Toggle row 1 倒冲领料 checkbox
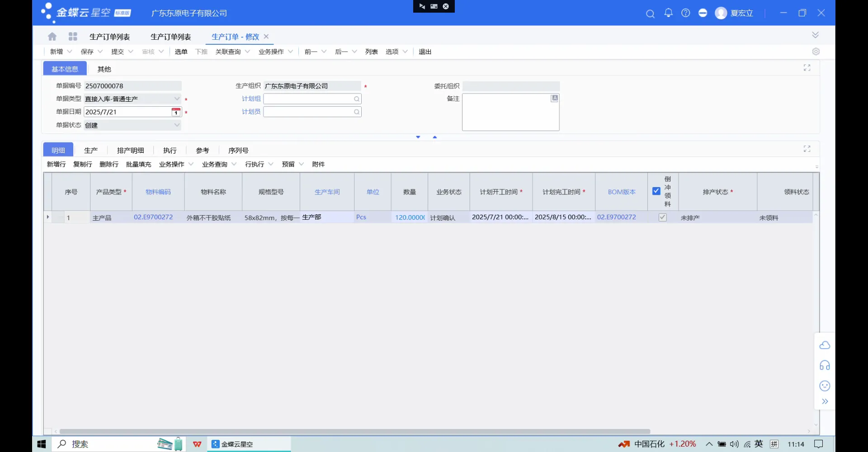 [x=662, y=217]
